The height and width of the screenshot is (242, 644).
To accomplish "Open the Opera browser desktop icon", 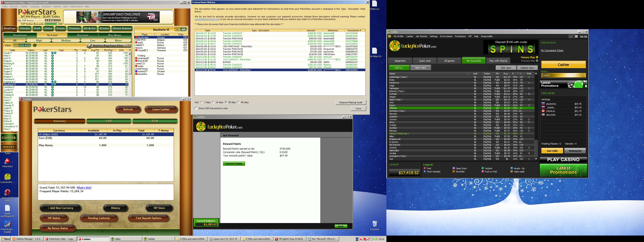I will point(7,192).
